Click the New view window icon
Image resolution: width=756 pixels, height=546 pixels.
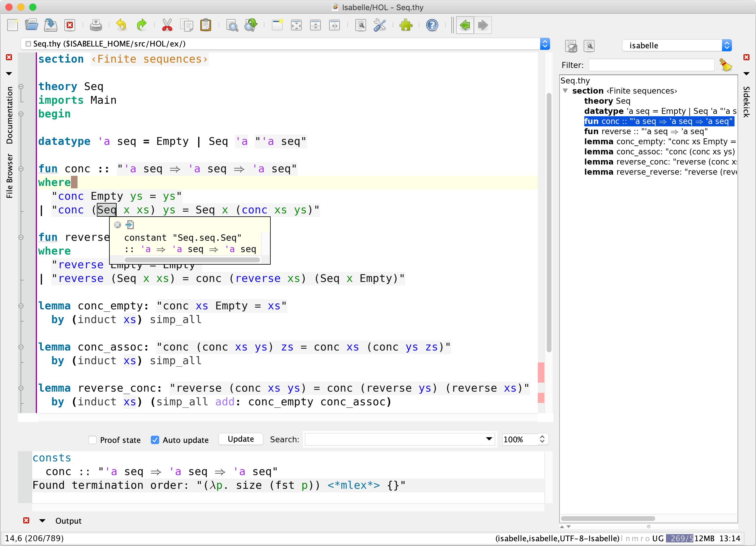click(277, 25)
